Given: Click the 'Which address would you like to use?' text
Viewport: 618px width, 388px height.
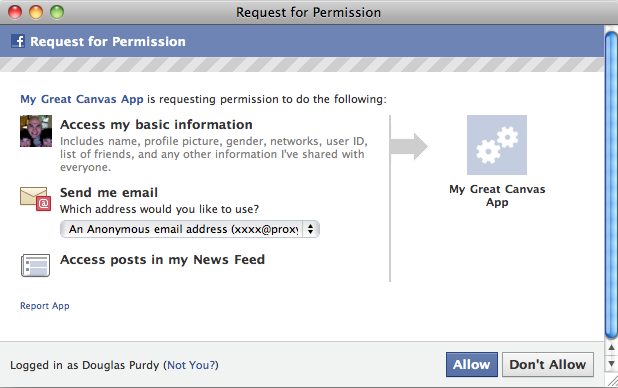Looking at the screenshot, I should pos(159,209).
